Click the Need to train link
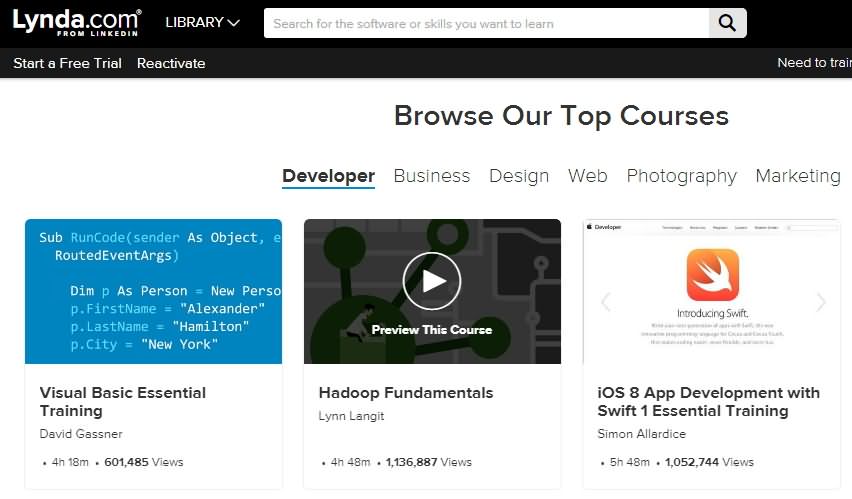The height and width of the screenshot is (499, 852). [x=815, y=63]
